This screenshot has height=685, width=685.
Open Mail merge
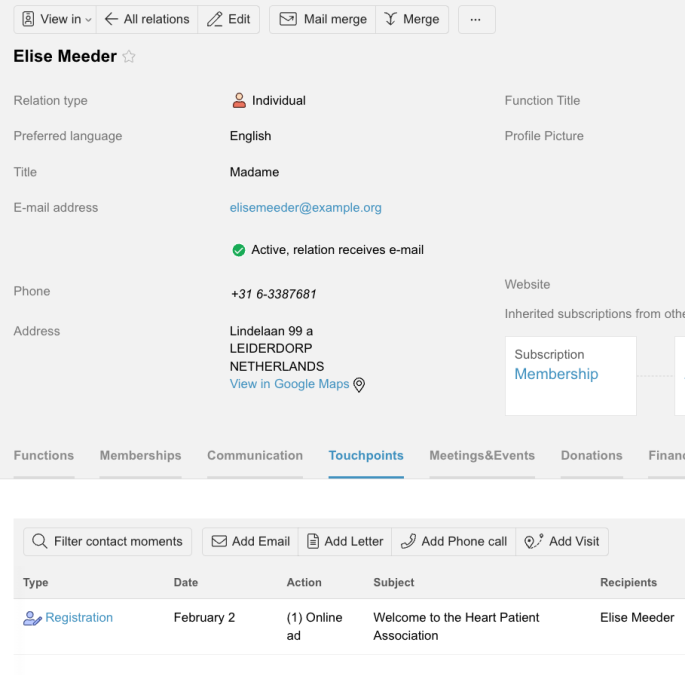[x=322, y=19]
